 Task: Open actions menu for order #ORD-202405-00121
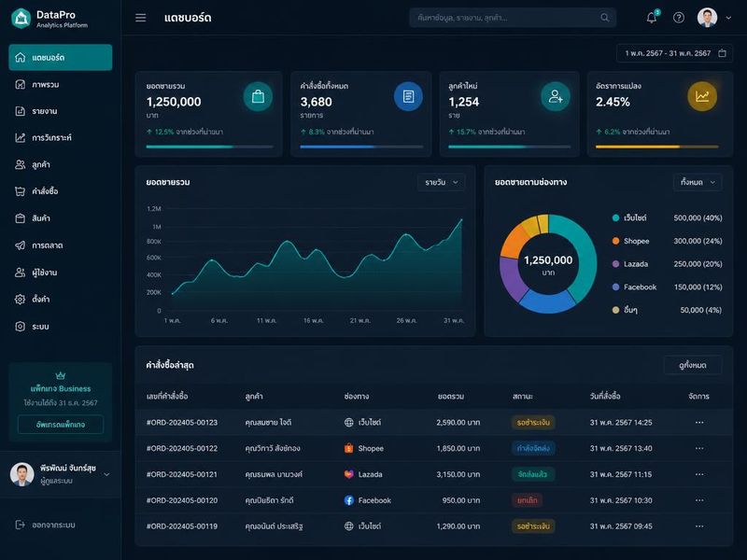pos(698,474)
